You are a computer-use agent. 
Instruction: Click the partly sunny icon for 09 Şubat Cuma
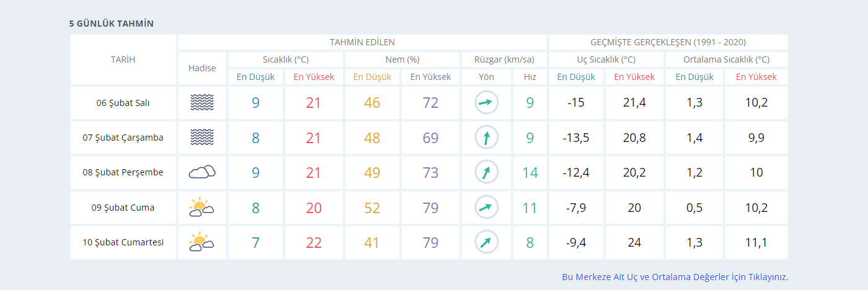click(x=202, y=208)
